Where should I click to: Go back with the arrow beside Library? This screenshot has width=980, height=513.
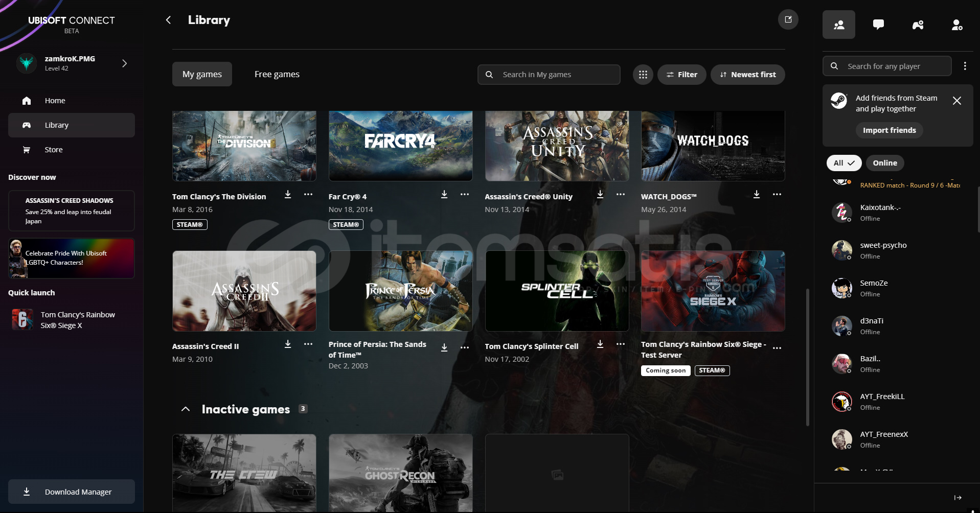click(168, 20)
